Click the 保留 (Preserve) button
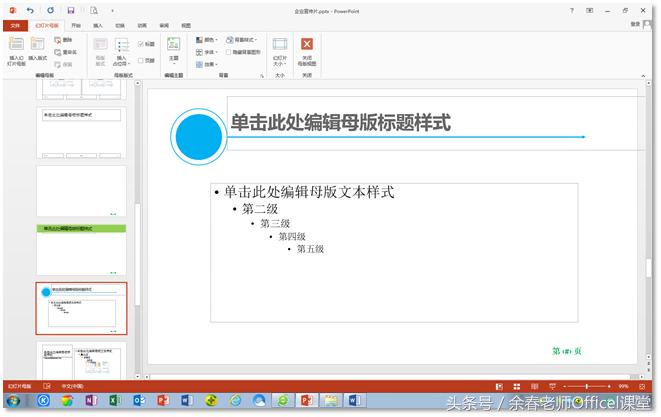This screenshot has width=661, height=417. point(63,65)
